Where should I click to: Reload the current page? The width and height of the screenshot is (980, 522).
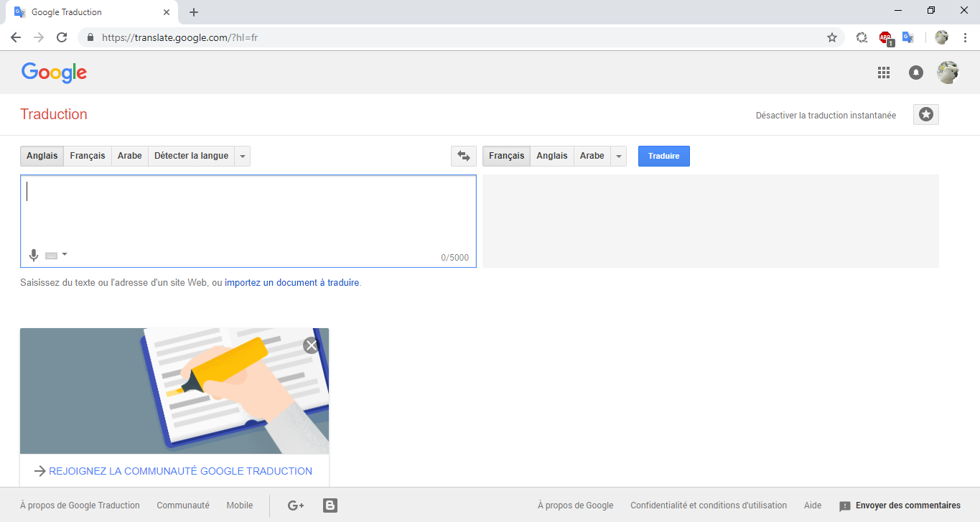pyautogui.click(x=62, y=37)
